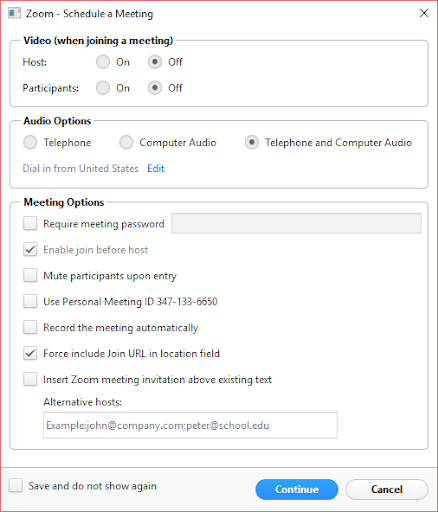Enable Require meeting password checkbox
Image resolution: width=438 pixels, height=512 pixels.
(x=30, y=223)
